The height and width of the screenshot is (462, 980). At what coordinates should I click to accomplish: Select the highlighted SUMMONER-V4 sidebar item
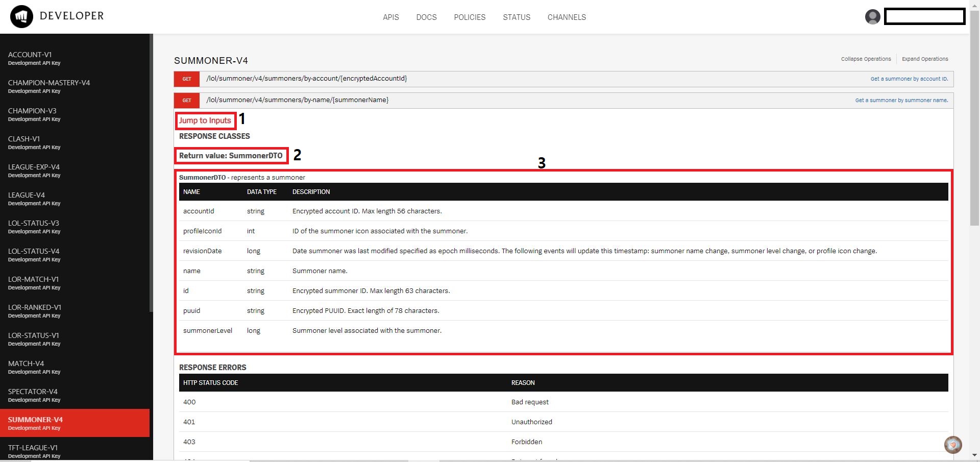point(75,423)
